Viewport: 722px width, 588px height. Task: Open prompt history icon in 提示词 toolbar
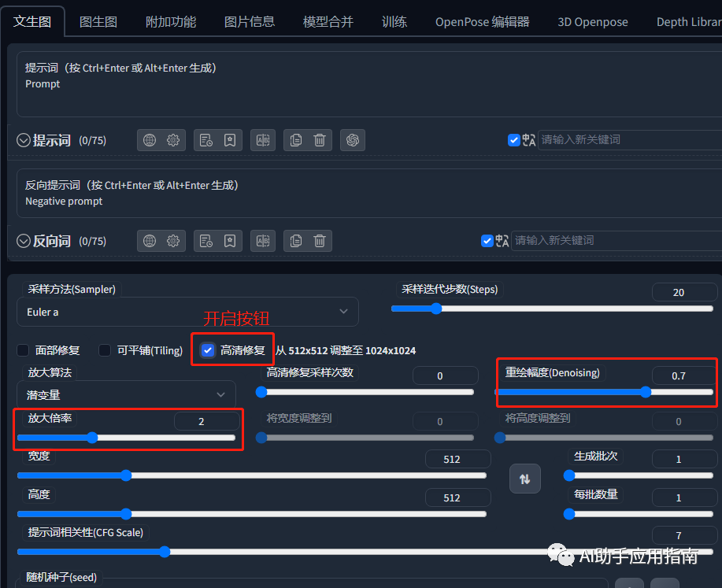[206, 140]
